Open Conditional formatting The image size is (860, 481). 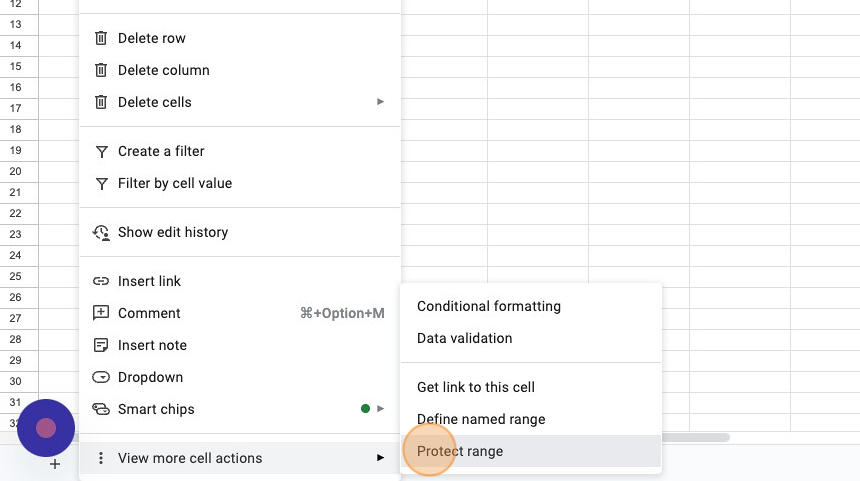pos(531,306)
